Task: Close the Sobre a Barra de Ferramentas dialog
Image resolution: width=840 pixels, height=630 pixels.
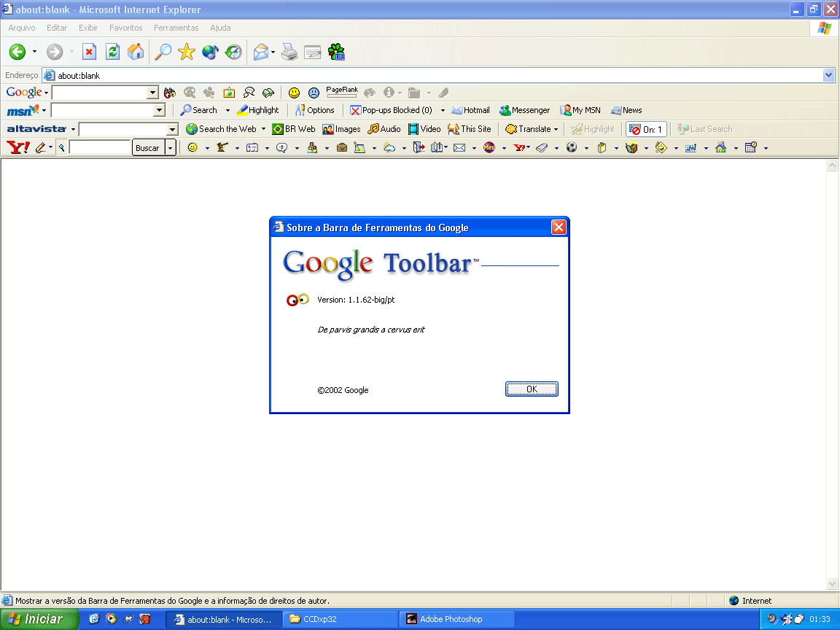Action: (559, 227)
